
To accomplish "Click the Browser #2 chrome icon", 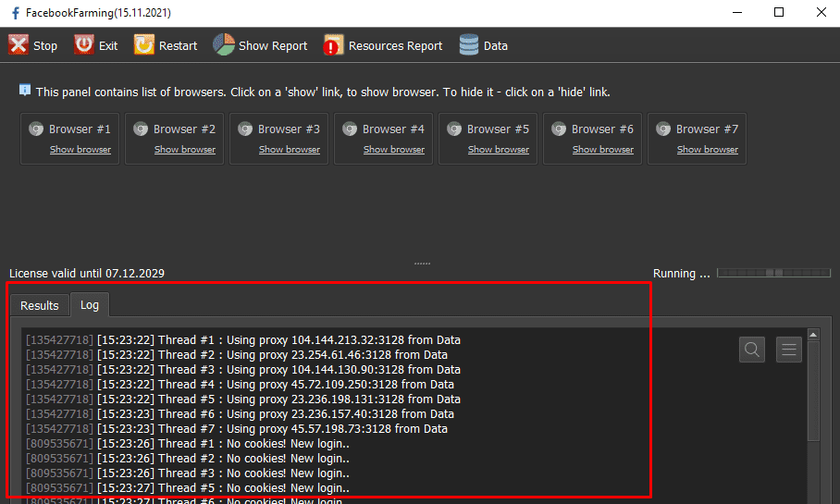I will [141, 129].
